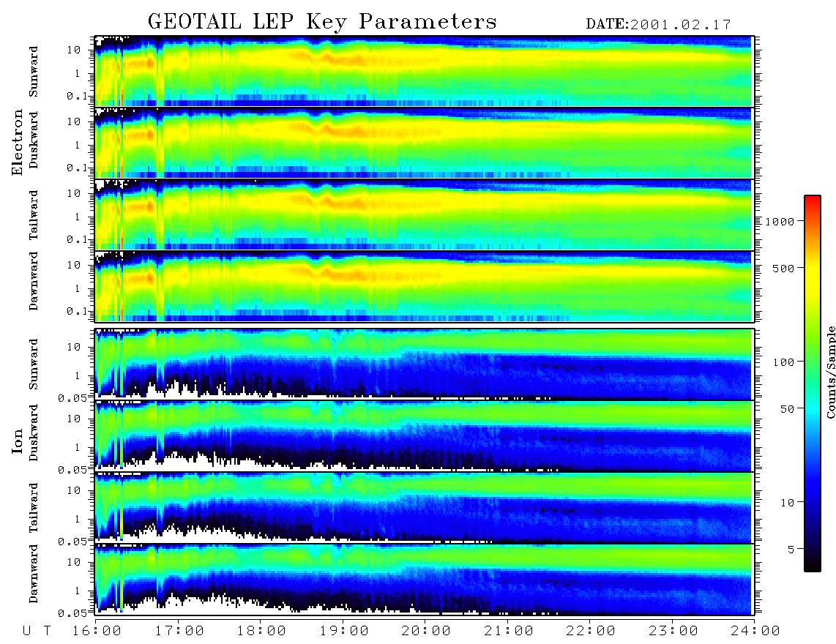This screenshot has width=836, height=644.
Task: Click the Electron 'Sunward' panel label
Action: (34, 72)
